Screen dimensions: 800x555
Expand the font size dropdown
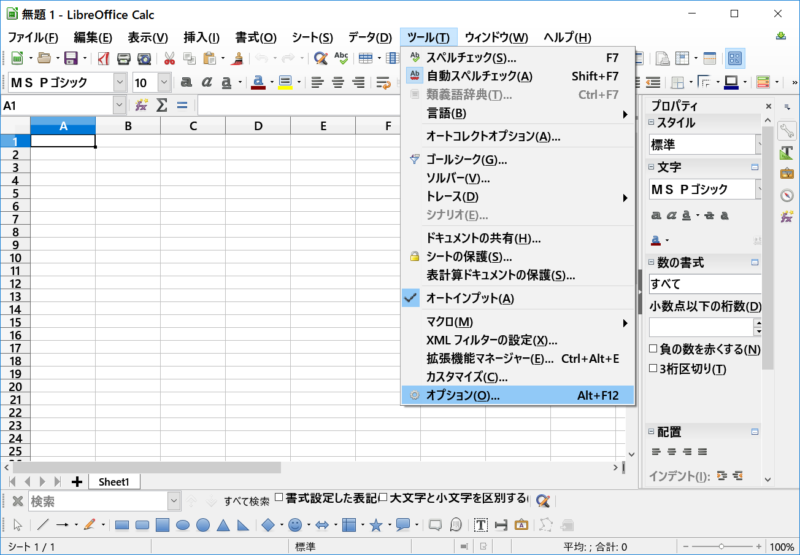coord(165,82)
